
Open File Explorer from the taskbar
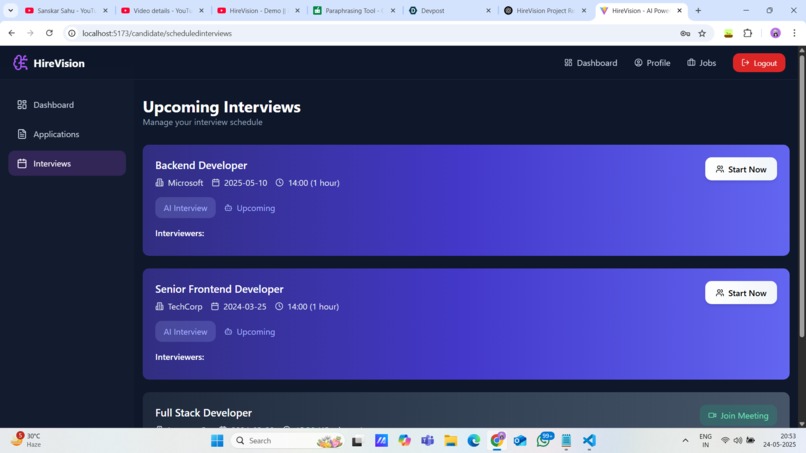[450, 441]
